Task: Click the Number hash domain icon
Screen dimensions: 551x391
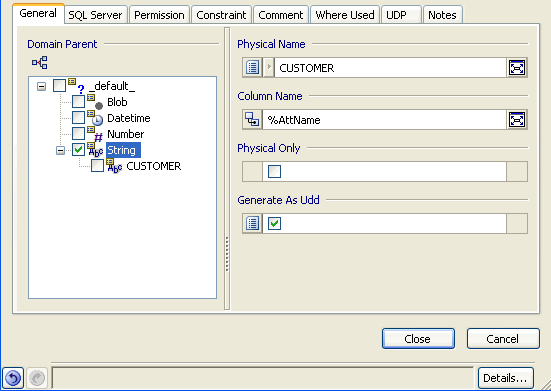Action: (x=96, y=134)
